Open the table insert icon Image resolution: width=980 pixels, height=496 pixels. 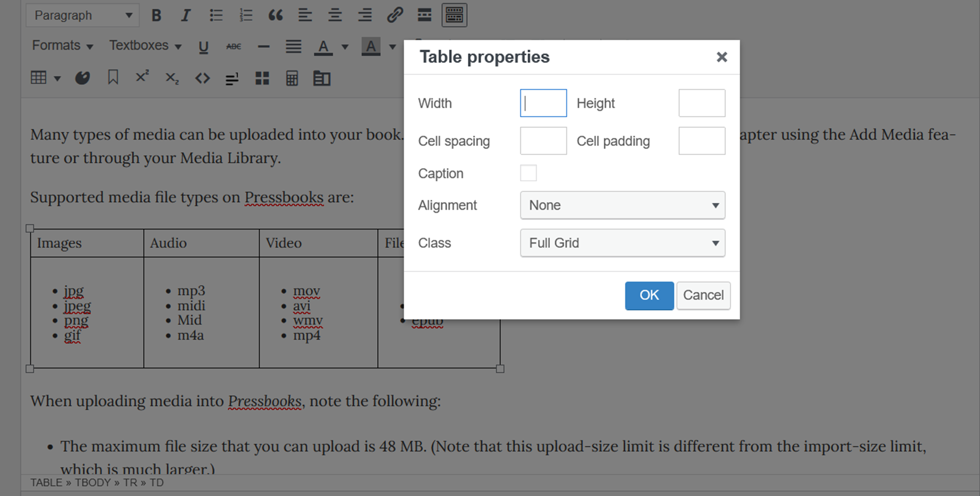39,78
